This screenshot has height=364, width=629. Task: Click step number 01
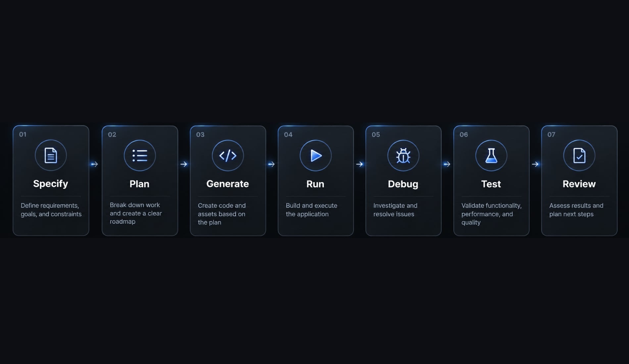pyautogui.click(x=23, y=134)
